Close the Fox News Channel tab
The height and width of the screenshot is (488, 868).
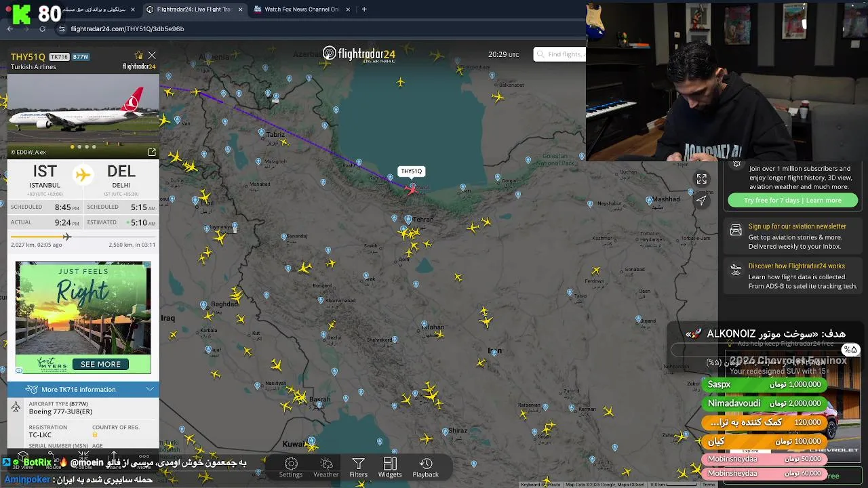(x=349, y=9)
